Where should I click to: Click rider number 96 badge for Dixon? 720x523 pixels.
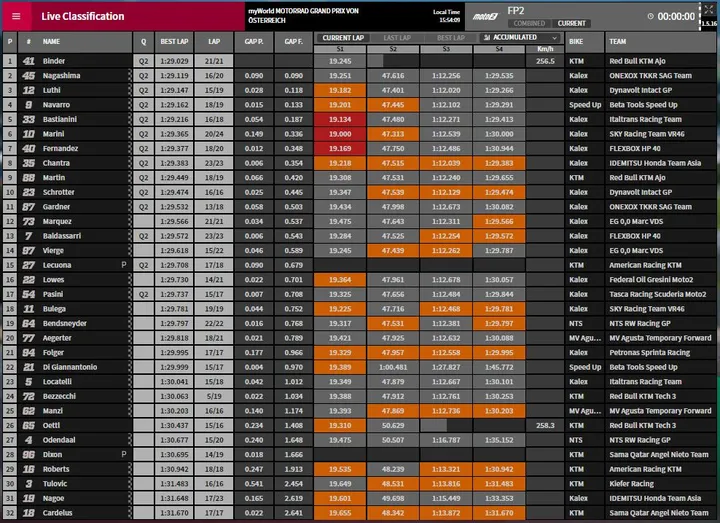28,455
